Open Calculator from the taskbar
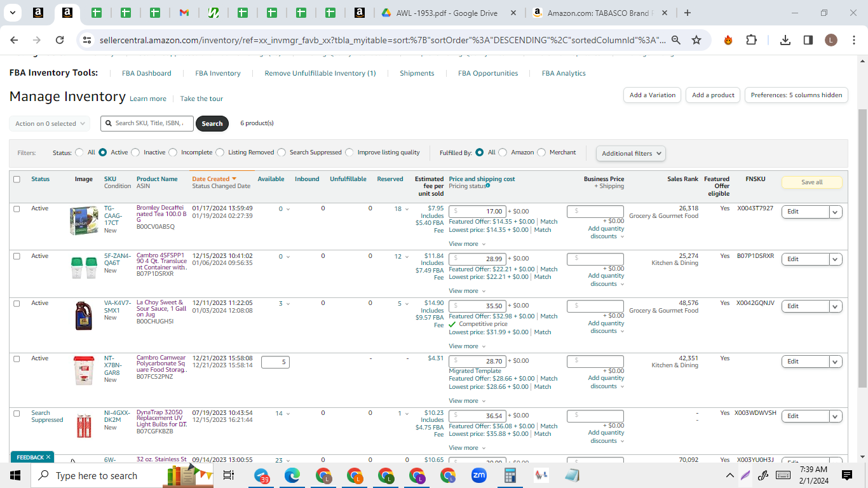 tap(510, 475)
